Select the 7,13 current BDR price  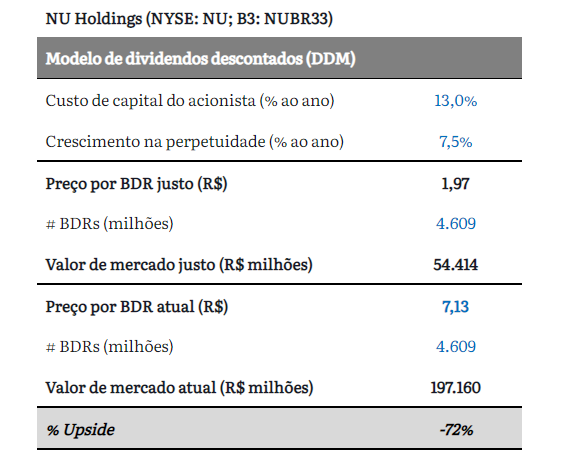[456, 307]
